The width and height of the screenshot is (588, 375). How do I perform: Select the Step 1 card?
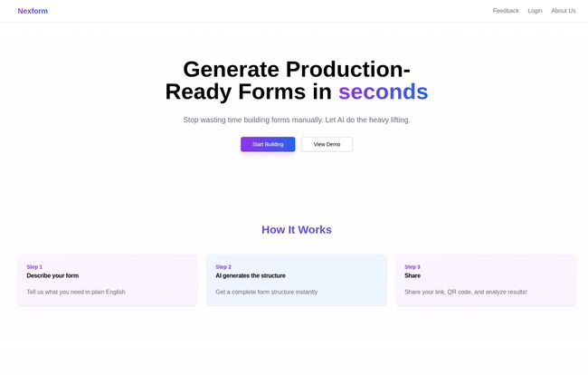pos(108,280)
